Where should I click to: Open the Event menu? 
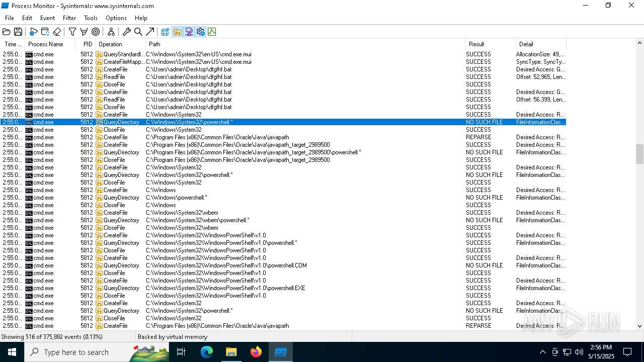[x=47, y=18]
